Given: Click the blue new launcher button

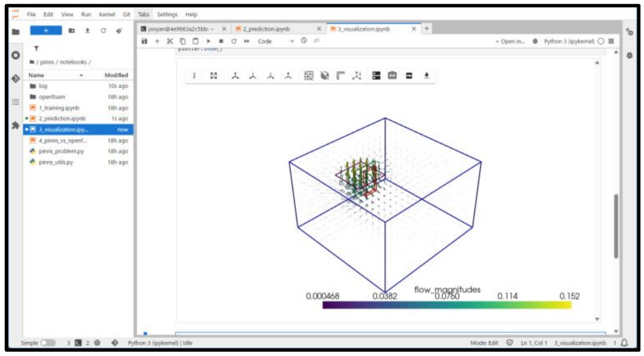Looking at the screenshot, I should [x=46, y=31].
